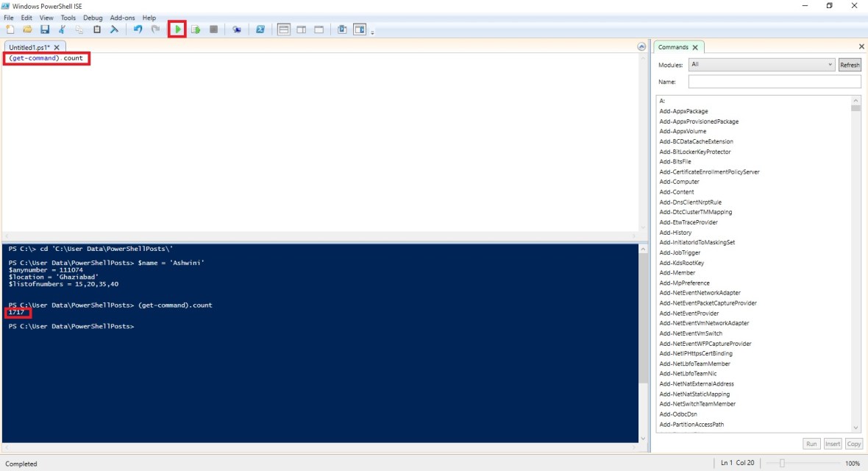
Task: Start PowerShell in a separate window
Action: [260, 29]
